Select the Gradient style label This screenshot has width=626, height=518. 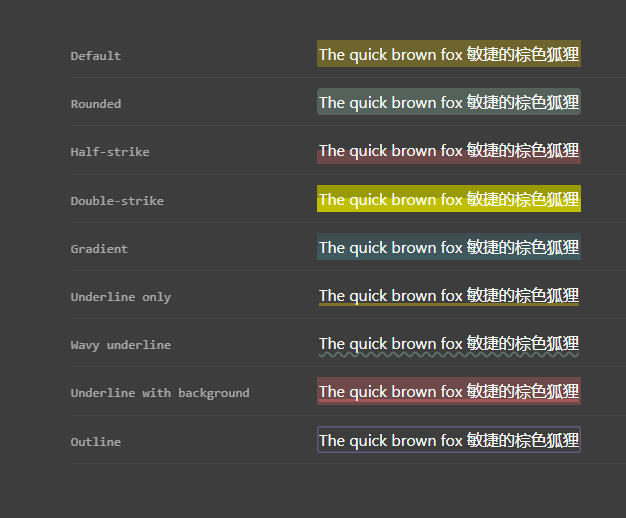pos(99,249)
